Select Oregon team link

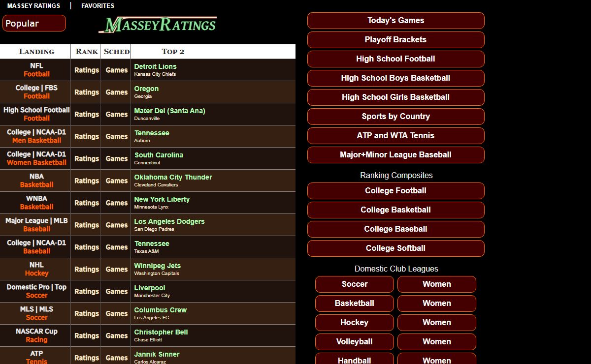pyautogui.click(x=146, y=89)
